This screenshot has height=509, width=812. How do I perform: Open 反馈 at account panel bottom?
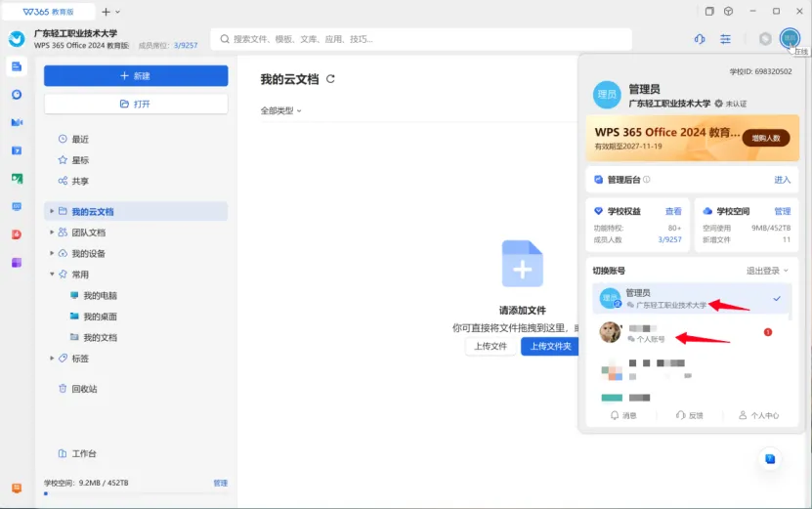click(x=689, y=415)
